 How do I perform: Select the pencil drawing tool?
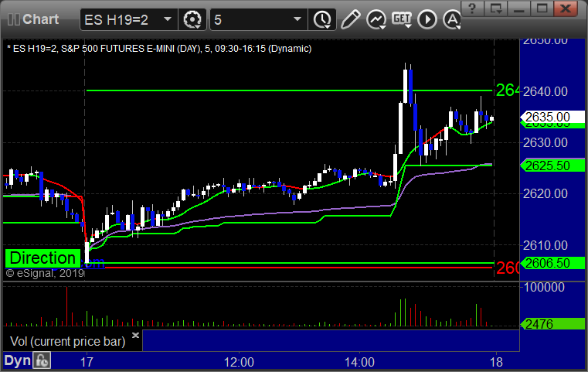tap(350, 19)
